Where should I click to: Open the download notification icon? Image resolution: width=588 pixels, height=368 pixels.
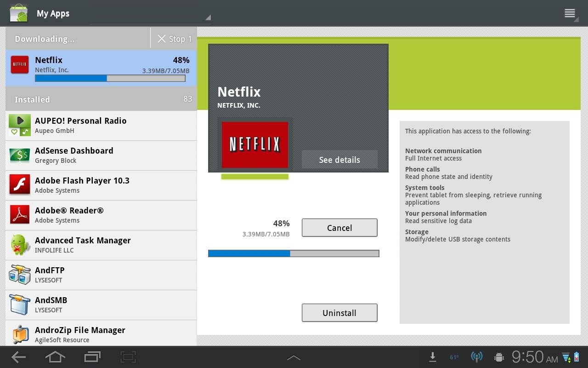pos(432,357)
